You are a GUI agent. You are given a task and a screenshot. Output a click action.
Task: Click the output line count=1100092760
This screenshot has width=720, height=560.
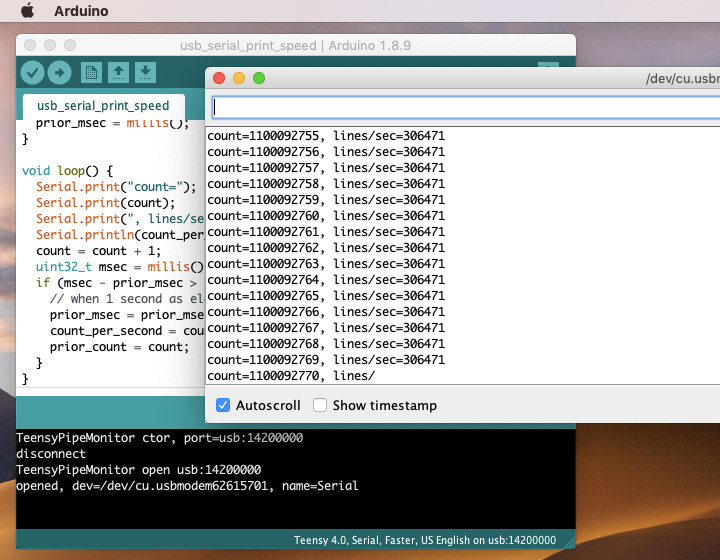coord(326,216)
